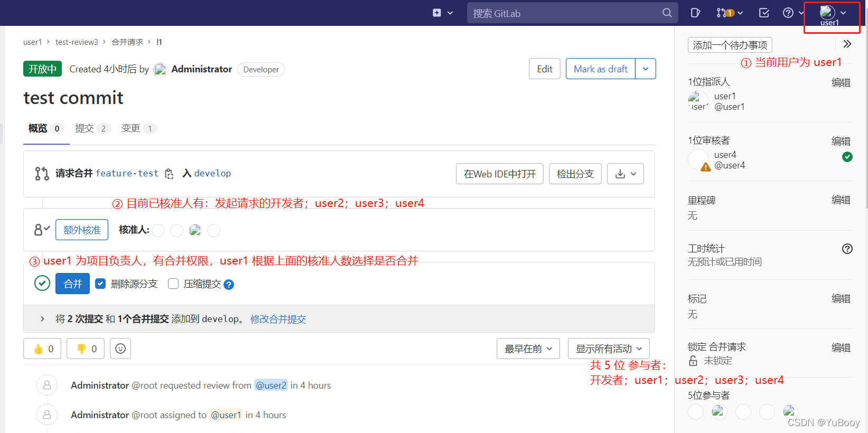
Task: Open 最早在前 sort dropdown
Action: (528, 349)
